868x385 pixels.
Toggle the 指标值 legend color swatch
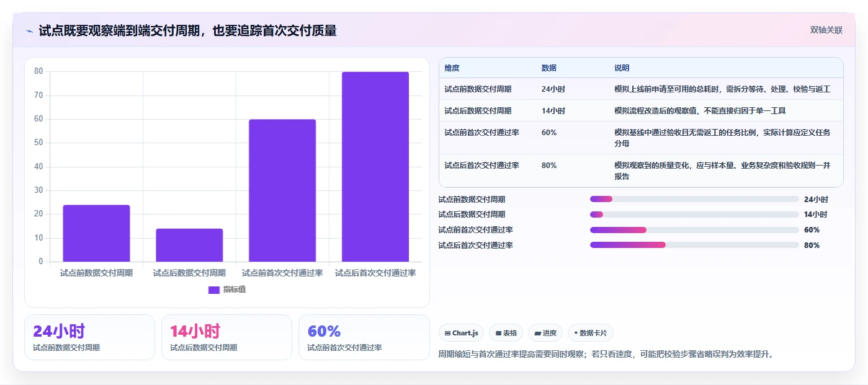point(214,290)
